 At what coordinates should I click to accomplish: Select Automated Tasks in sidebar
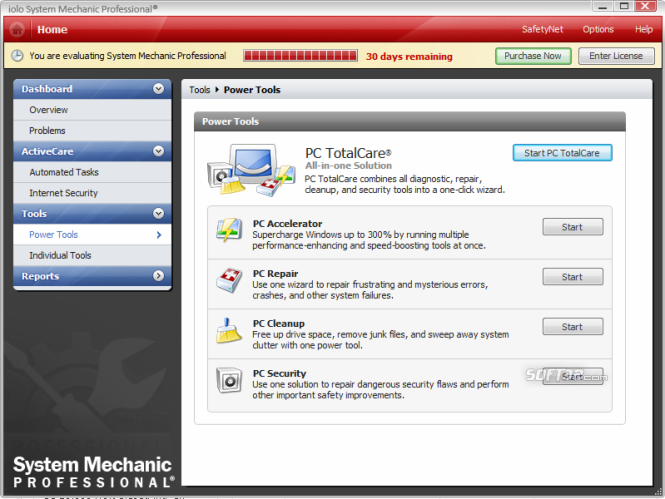92,172
